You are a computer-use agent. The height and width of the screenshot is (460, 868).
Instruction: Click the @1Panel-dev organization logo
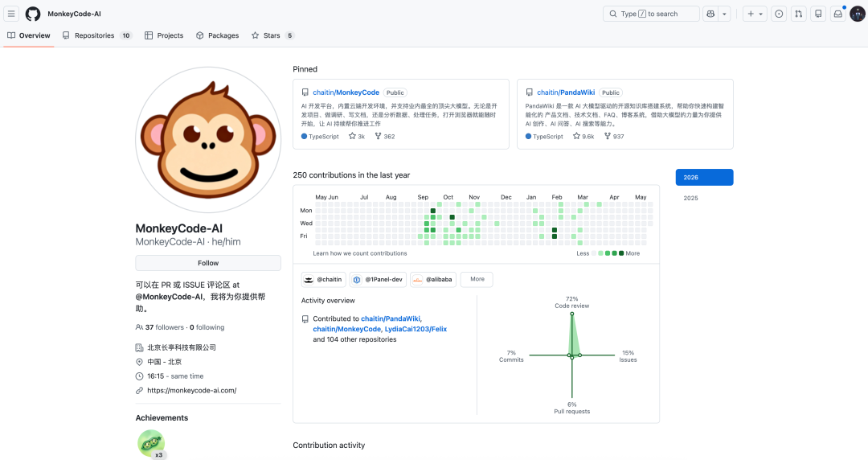357,279
